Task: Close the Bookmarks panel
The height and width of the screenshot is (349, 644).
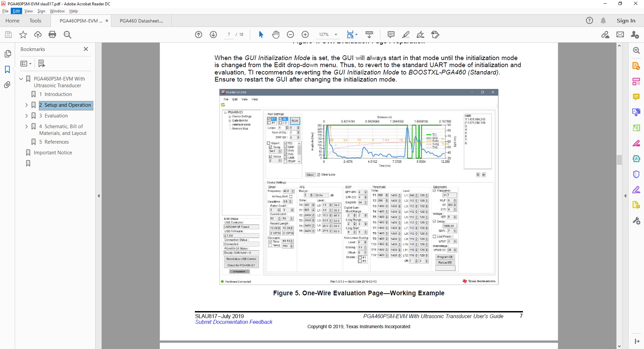Action: [86, 49]
